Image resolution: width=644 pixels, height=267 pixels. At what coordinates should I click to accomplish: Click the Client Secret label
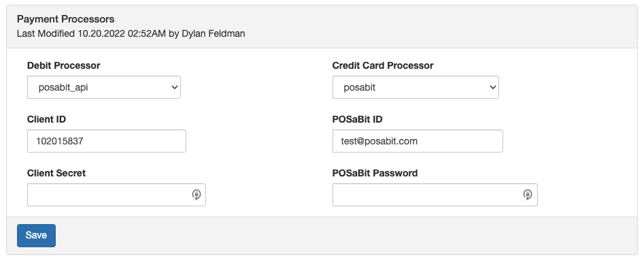click(56, 173)
